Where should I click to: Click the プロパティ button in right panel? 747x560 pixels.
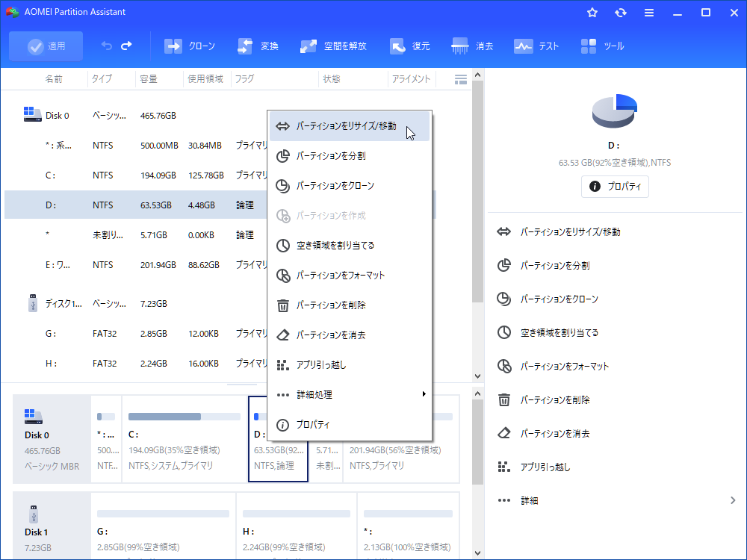(615, 186)
